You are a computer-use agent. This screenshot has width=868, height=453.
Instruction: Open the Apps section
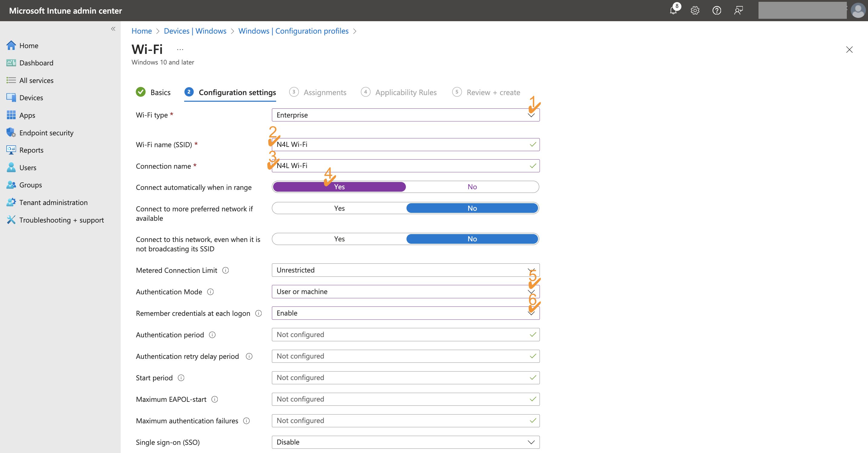[27, 115]
